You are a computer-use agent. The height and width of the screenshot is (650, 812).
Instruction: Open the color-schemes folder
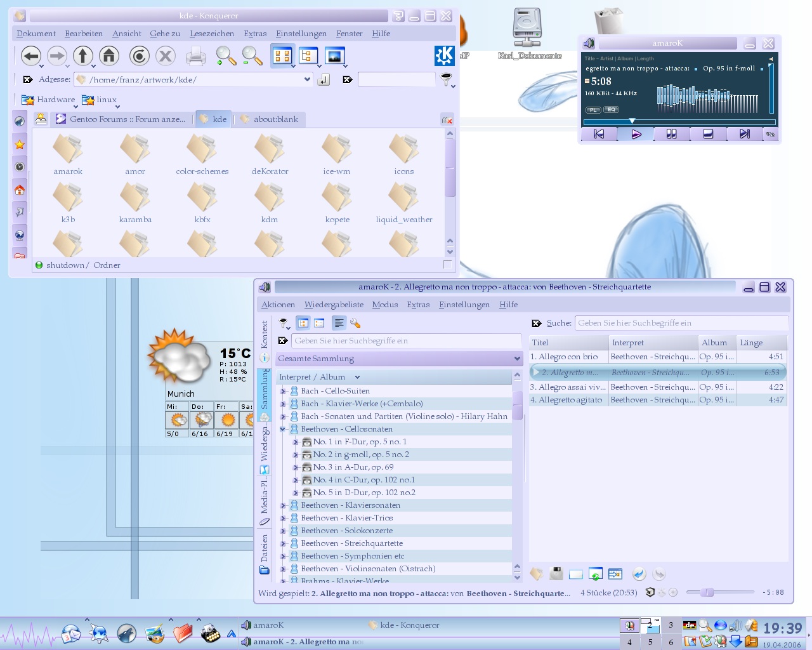(x=202, y=155)
